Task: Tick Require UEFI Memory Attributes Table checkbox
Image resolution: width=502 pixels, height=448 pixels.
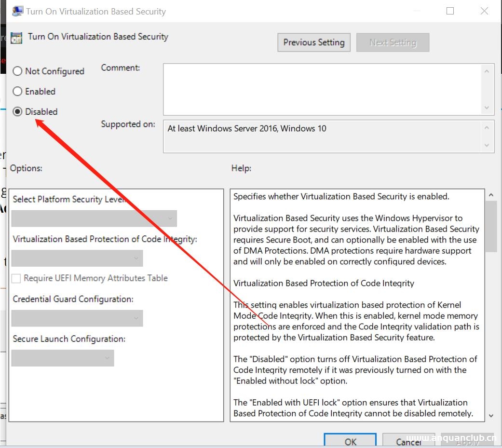Action: tap(16, 278)
